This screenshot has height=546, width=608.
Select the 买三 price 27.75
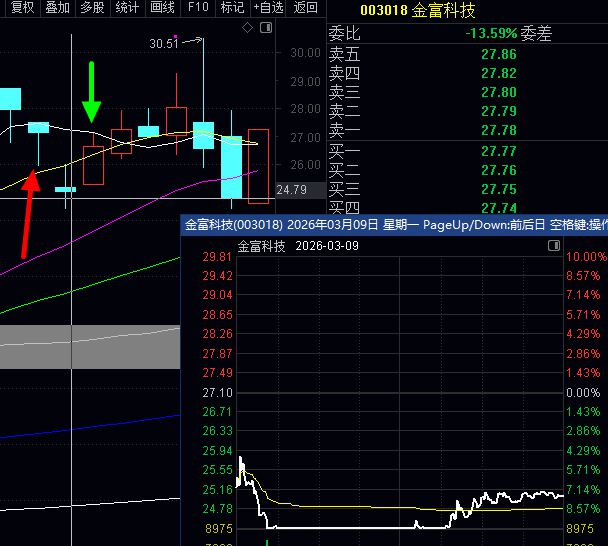(x=499, y=189)
